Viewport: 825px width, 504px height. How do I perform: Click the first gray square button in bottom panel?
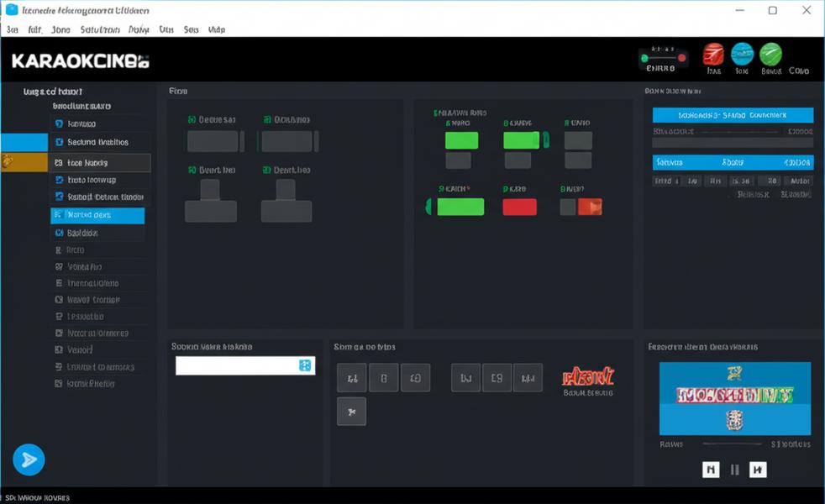[x=351, y=378]
